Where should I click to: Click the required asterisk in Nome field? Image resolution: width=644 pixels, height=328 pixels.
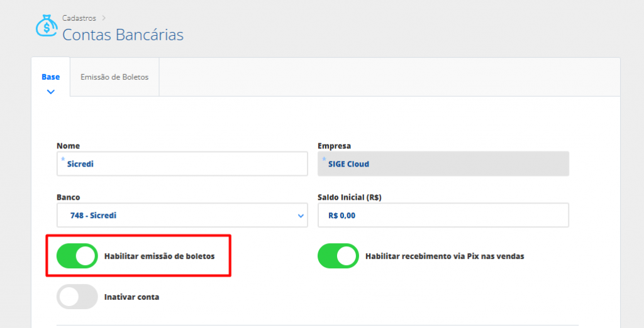[x=63, y=160]
